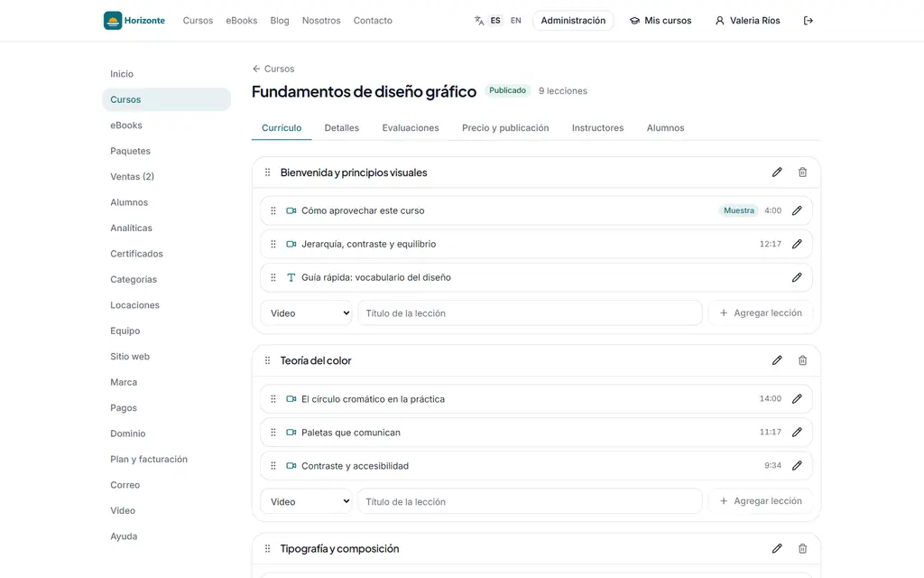Switch to the Evaluaciones tab

(411, 128)
